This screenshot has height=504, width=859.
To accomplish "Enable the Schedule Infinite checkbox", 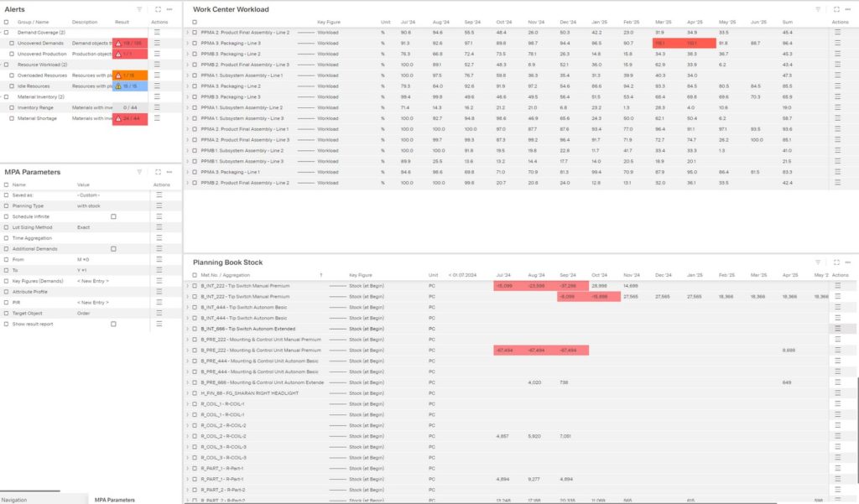I will tap(112, 216).
